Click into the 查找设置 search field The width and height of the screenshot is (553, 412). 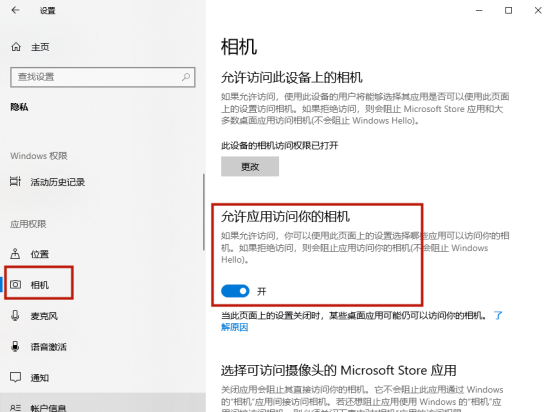tap(103, 77)
